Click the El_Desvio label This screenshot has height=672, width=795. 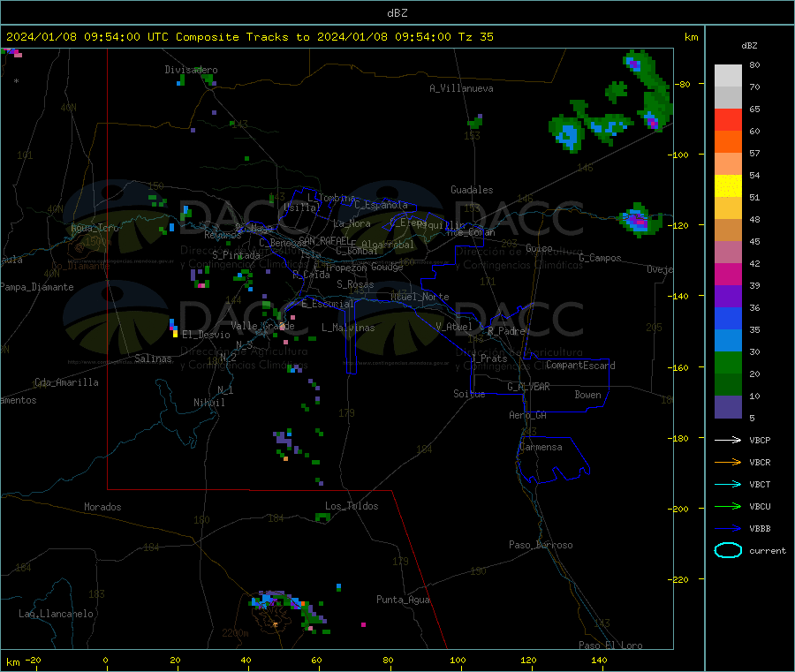click(x=206, y=335)
